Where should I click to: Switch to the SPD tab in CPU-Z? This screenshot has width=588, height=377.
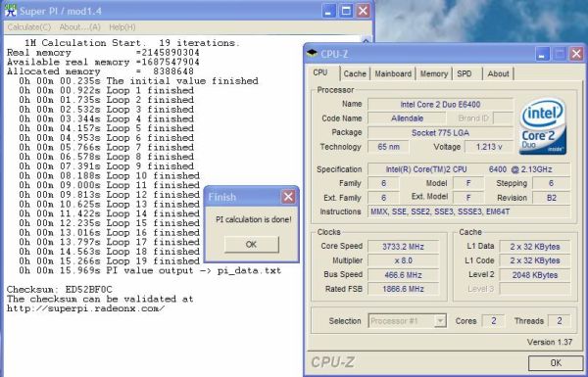(465, 73)
